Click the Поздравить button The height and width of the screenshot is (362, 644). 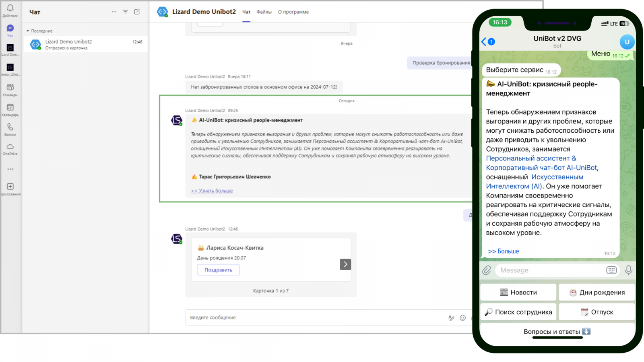point(218,270)
